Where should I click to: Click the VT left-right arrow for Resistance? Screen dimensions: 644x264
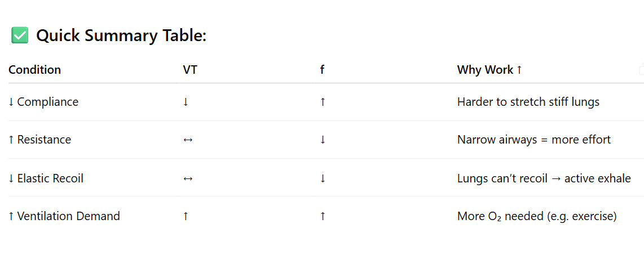188,140
